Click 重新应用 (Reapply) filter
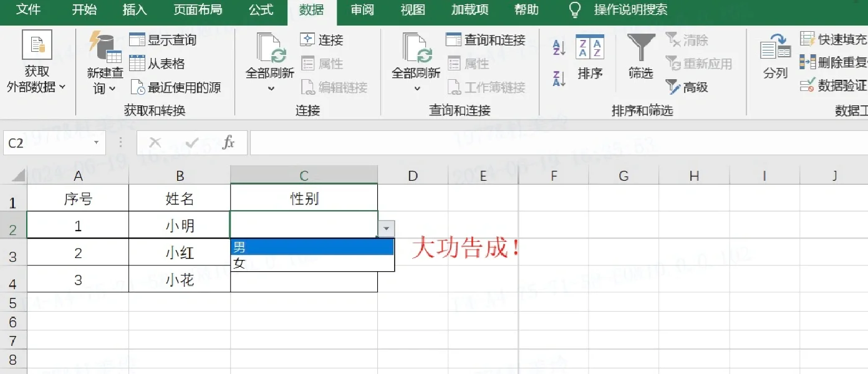This screenshot has height=374, width=868. click(695, 64)
